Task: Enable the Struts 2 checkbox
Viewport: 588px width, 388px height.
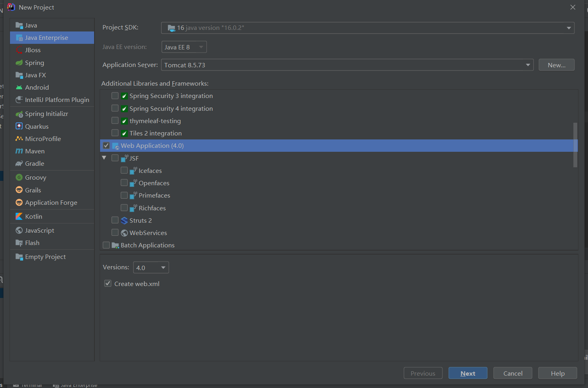Action: [x=115, y=220]
